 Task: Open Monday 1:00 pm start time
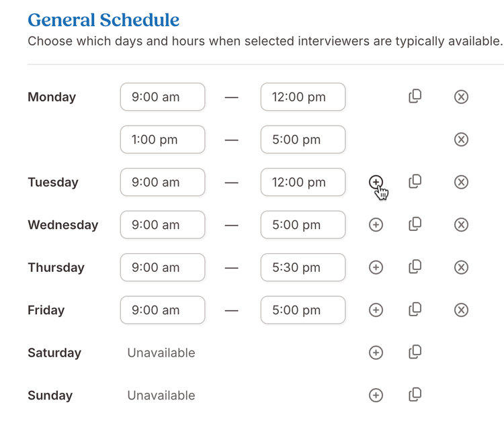[x=163, y=140]
